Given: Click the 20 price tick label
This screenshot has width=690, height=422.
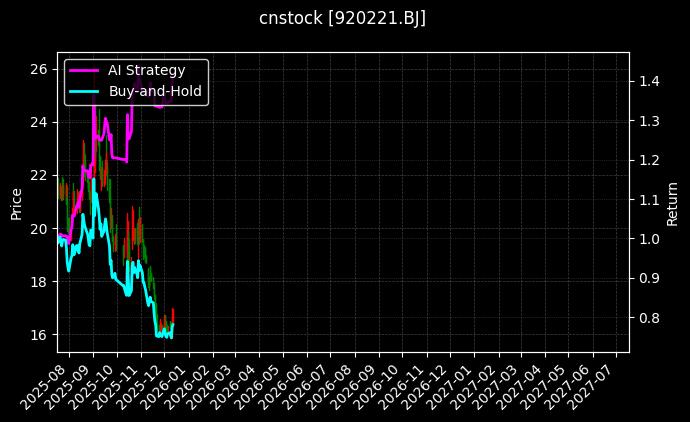Looking at the screenshot, I should (39, 228).
